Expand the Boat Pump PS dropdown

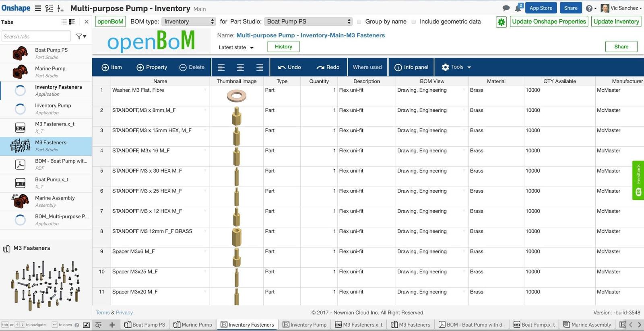tap(308, 22)
